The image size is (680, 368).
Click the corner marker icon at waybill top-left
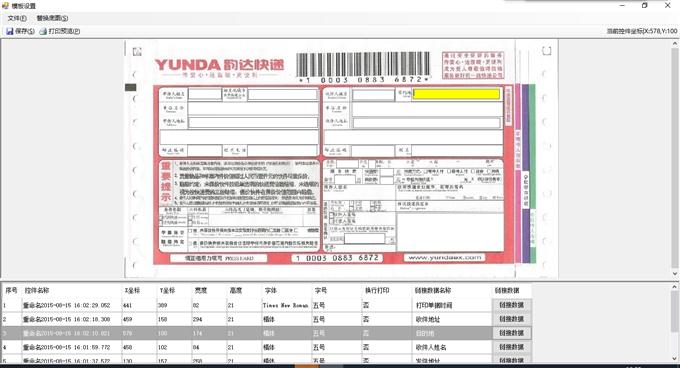pyautogui.click(x=137, y=52)
